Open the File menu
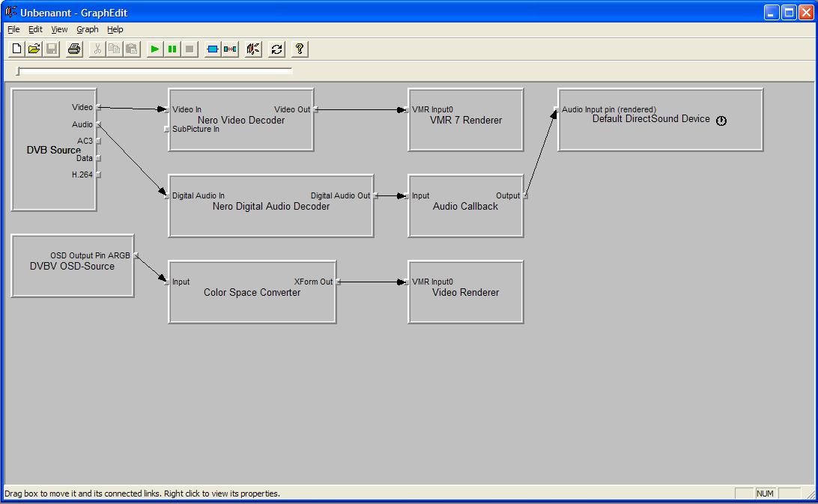Image resolution: width=818 pixels, height=504 pixels. coord(13,29)
